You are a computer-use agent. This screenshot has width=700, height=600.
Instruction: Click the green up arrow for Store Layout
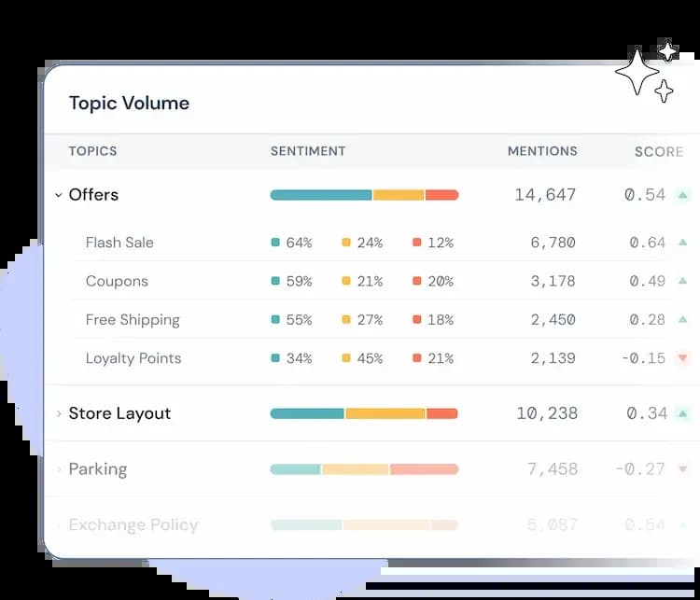pos(683,413)
